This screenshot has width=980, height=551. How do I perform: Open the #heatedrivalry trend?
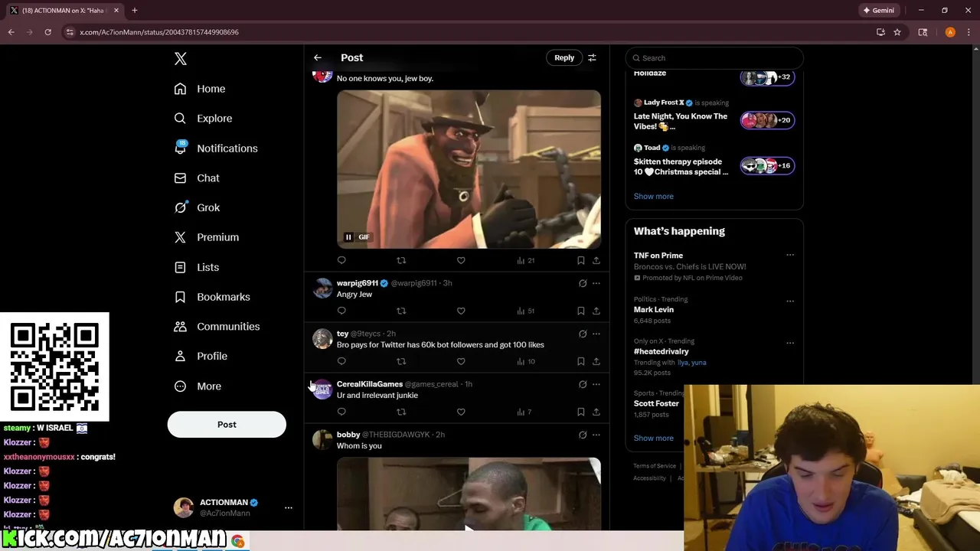click(x=661, y=352)
